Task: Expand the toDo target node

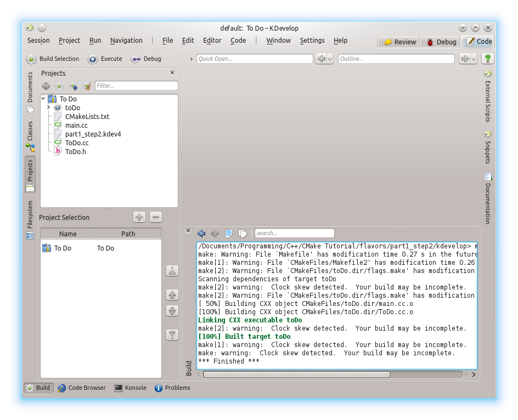Action: (x=48, y=107)
